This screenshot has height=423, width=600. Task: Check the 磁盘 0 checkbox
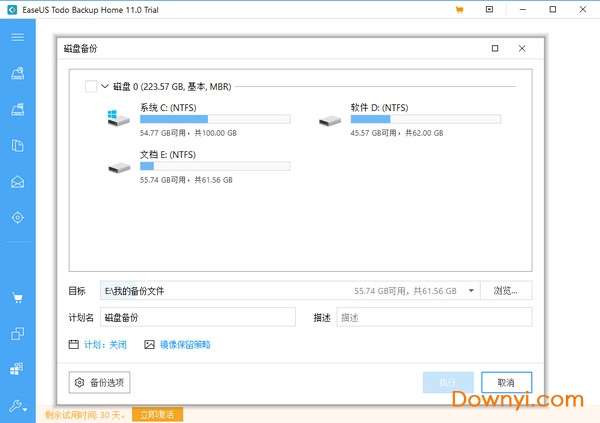(91, 87)
